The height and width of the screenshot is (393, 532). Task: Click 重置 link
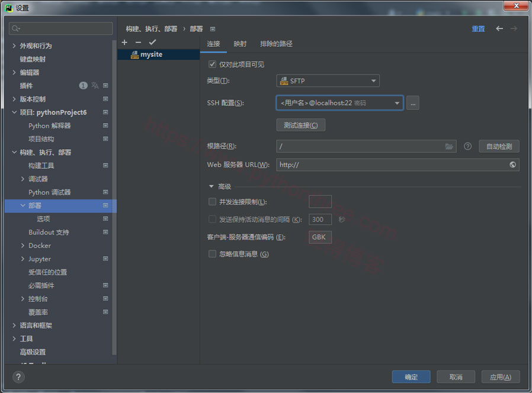478,29
